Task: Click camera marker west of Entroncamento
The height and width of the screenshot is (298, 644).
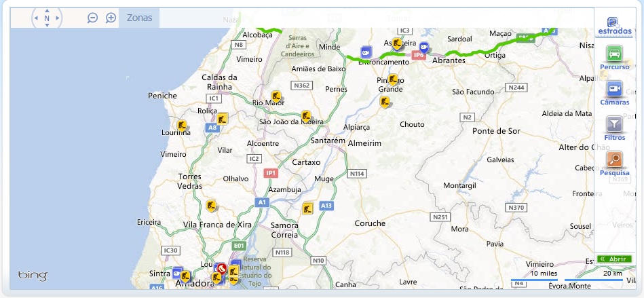Action: click(x=366, y=52)
